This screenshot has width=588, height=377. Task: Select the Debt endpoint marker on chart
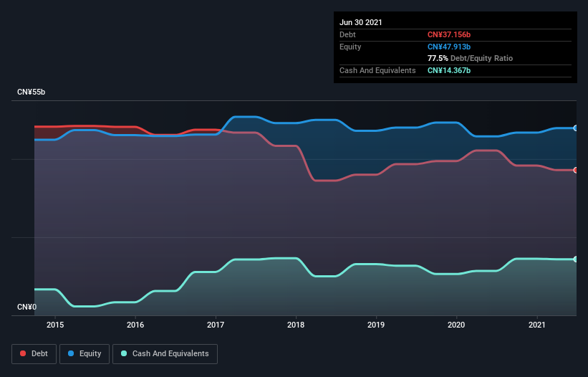click(x=576, y=171)
